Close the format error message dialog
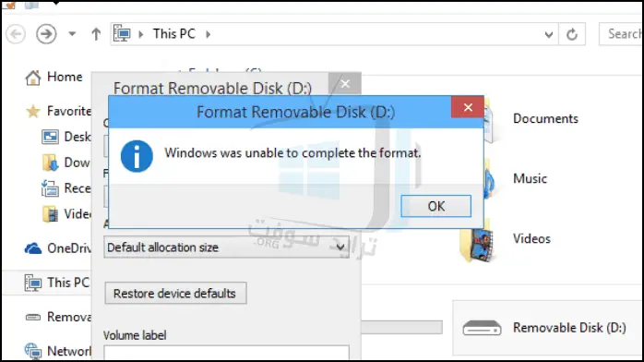 [468, 107]
